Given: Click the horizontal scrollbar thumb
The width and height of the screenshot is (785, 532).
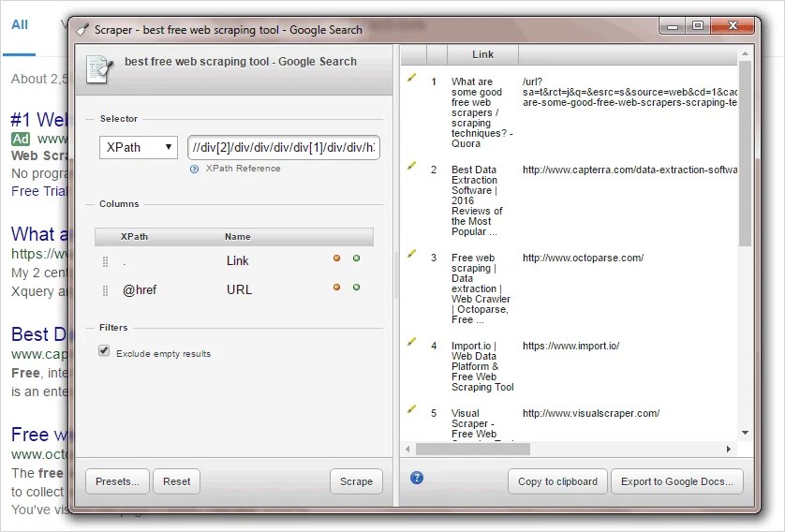Looking at the screenshot, I should coord(473,450).
